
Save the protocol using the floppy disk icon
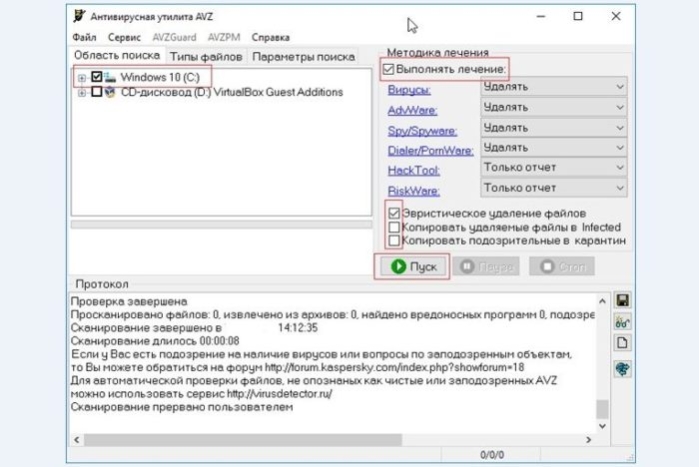click(x=622, y=300)
